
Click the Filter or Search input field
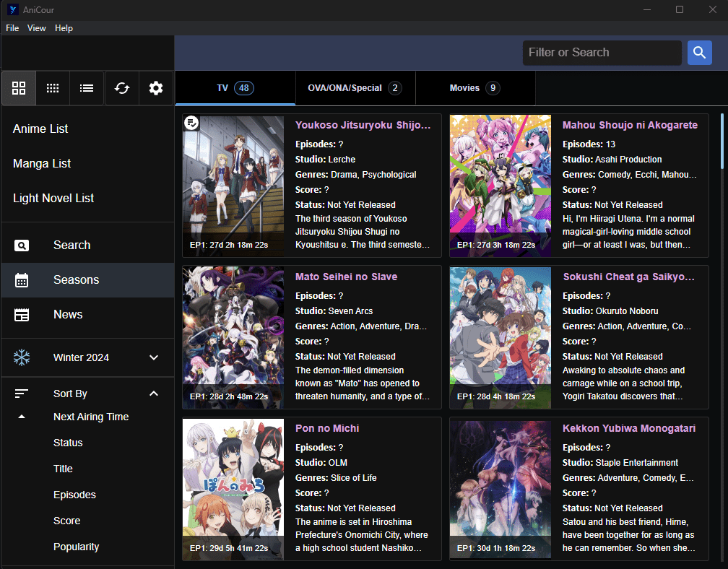pyautogui.click(x=602, y=53)
